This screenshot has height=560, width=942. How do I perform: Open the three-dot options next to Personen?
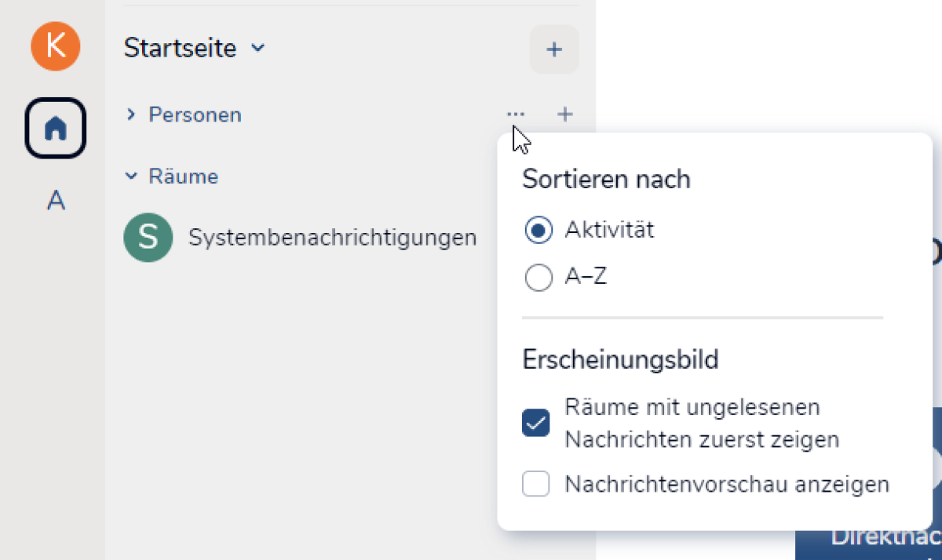(516, 115)
